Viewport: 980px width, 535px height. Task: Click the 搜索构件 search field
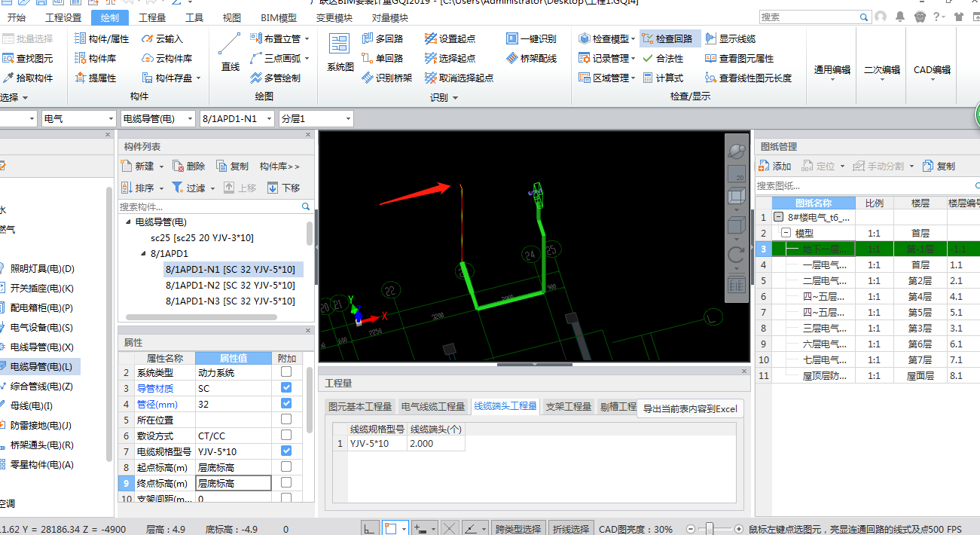215,206
